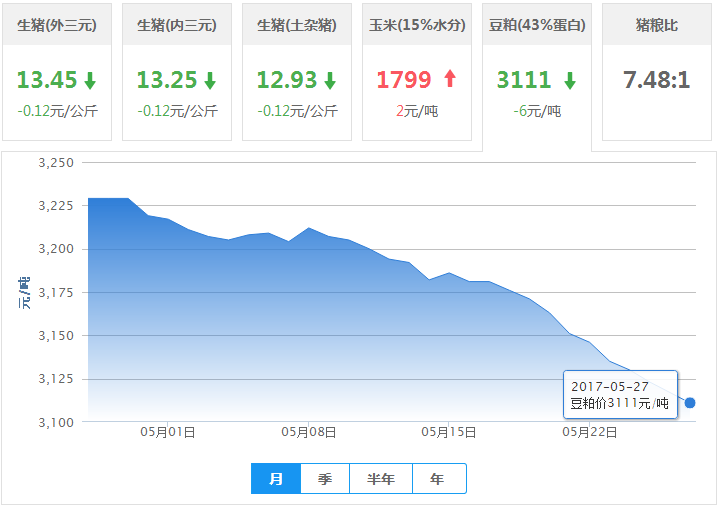Click the -0.12元/公斤 change under 12.93
The image size is (720, 509).
(x=297, y=111)
